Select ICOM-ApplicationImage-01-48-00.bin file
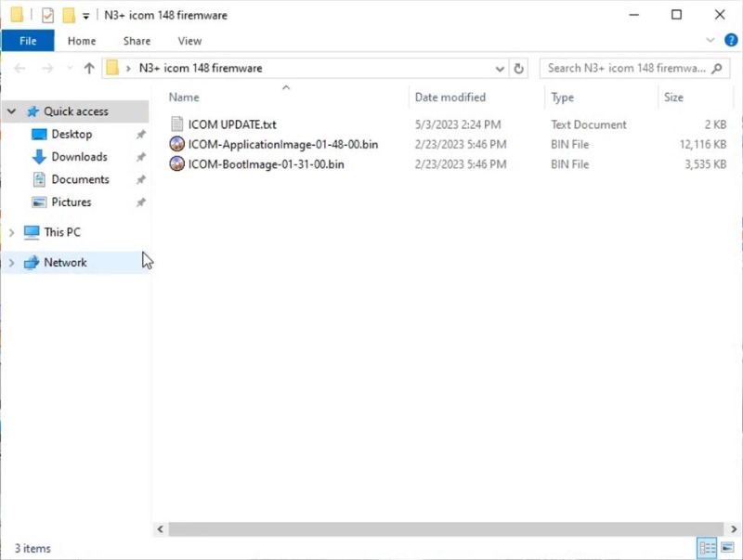The width and height of the screenshot is (743, 560). pyautogui.click(x=283, y=145)
